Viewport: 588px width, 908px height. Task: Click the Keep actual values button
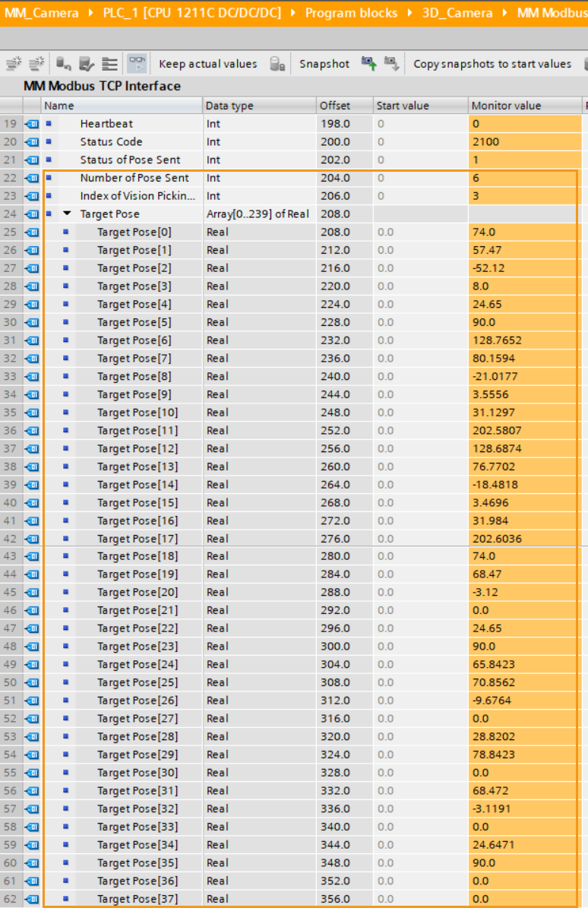(207, 65)
